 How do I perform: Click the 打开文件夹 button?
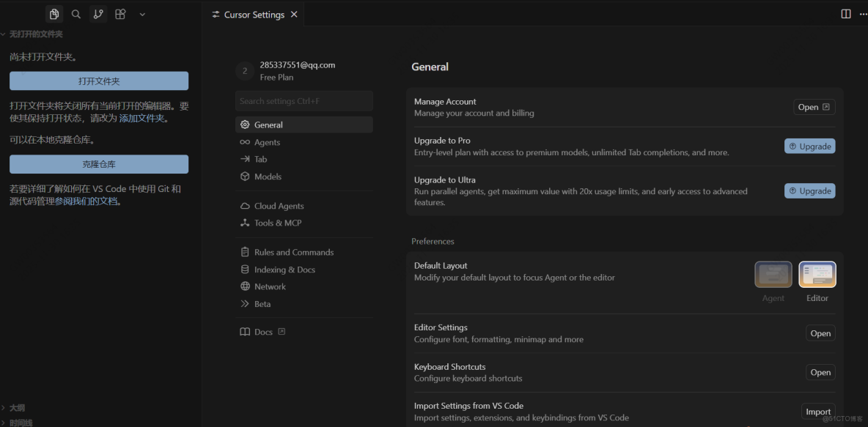coord(99,81)
